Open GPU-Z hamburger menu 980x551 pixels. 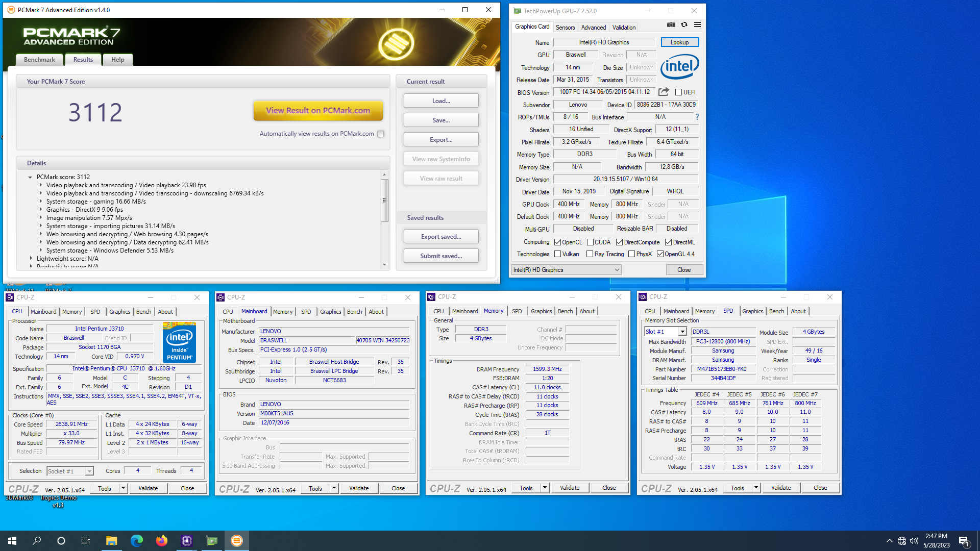(697, 24)
